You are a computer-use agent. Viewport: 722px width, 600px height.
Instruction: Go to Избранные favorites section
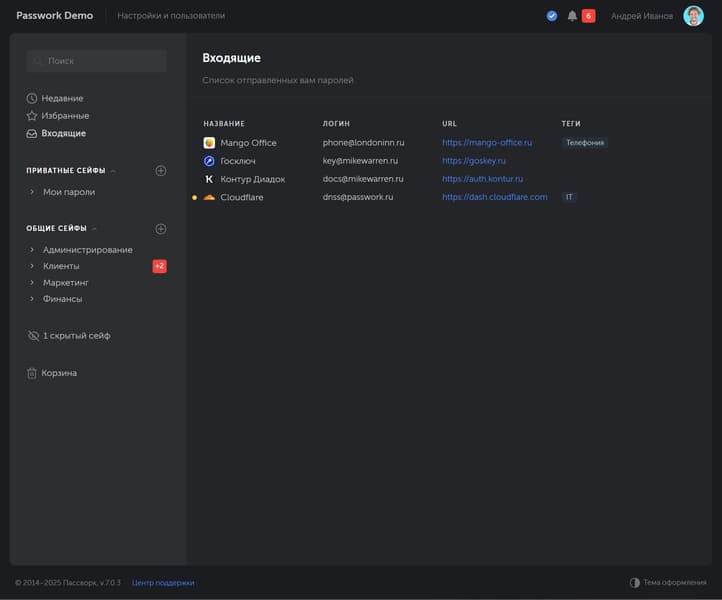[64, 116]
